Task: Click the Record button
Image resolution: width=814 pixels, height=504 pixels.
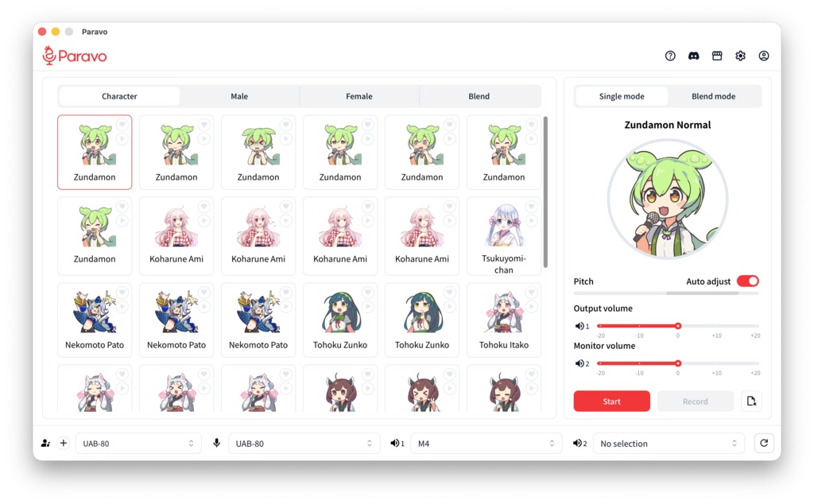Action: point(695,401)
